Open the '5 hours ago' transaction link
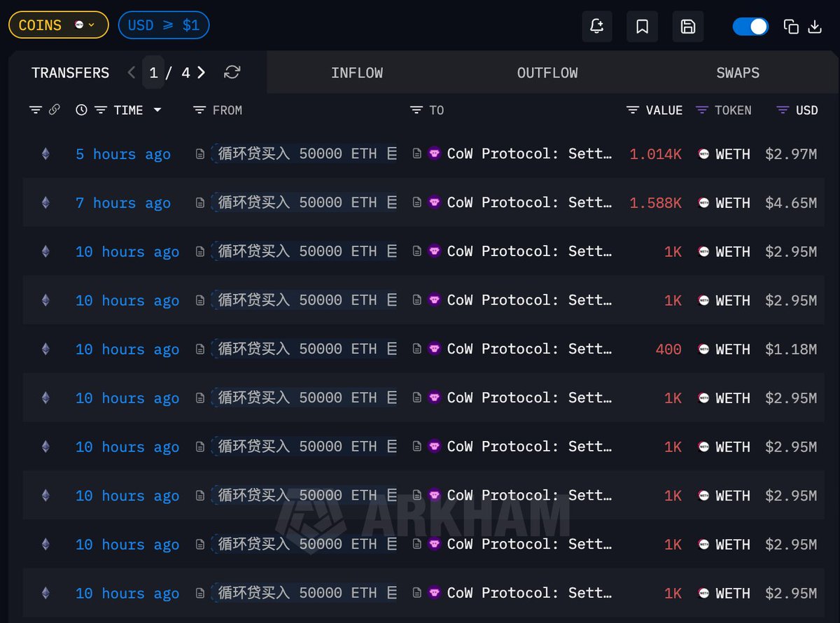The width and height of the screenshot is (840, 623). point(123,154)
